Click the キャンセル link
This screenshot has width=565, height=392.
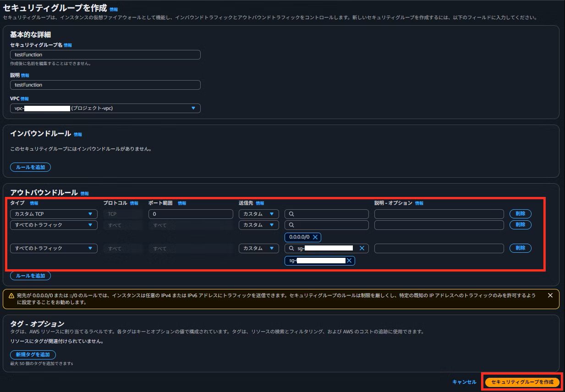click(x=464, y=382)
